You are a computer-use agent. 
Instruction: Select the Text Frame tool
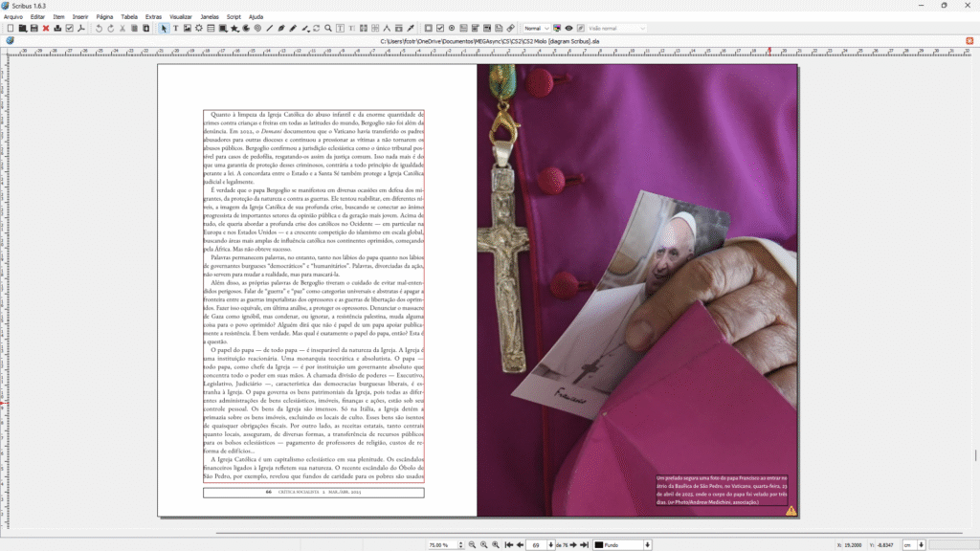[x=175, y=28]
